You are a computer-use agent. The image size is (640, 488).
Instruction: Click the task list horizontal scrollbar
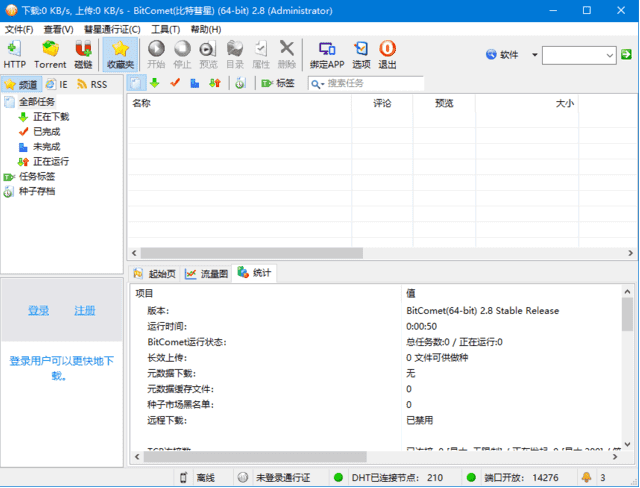pyautogui.click(x=251, y=253)
